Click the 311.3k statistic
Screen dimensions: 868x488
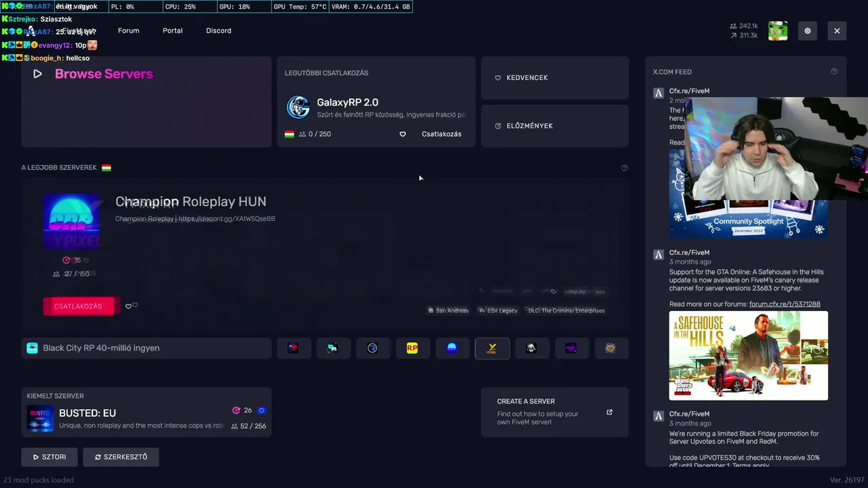744,36
